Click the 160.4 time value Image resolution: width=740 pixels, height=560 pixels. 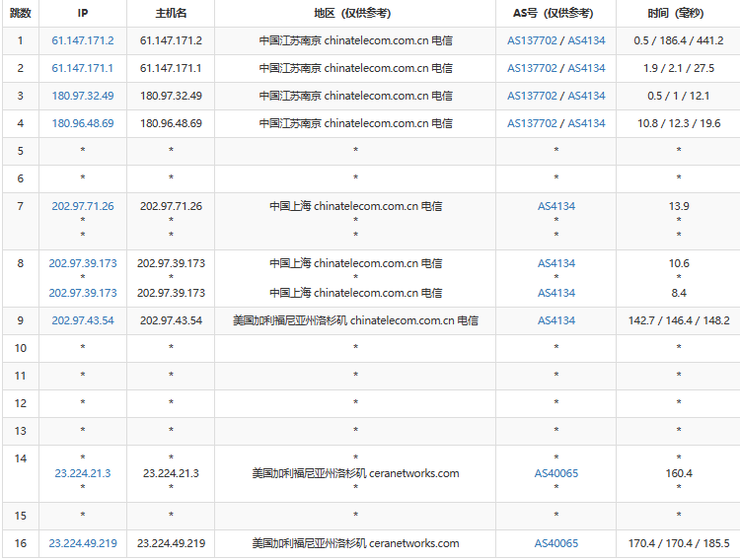point(679,473)
